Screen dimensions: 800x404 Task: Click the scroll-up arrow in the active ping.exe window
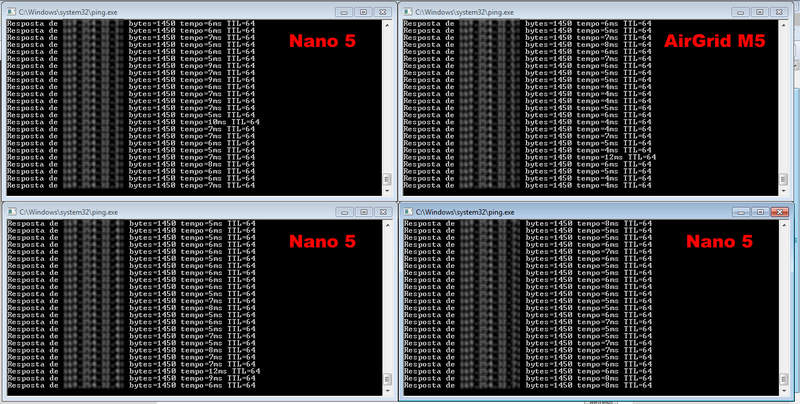784,225
